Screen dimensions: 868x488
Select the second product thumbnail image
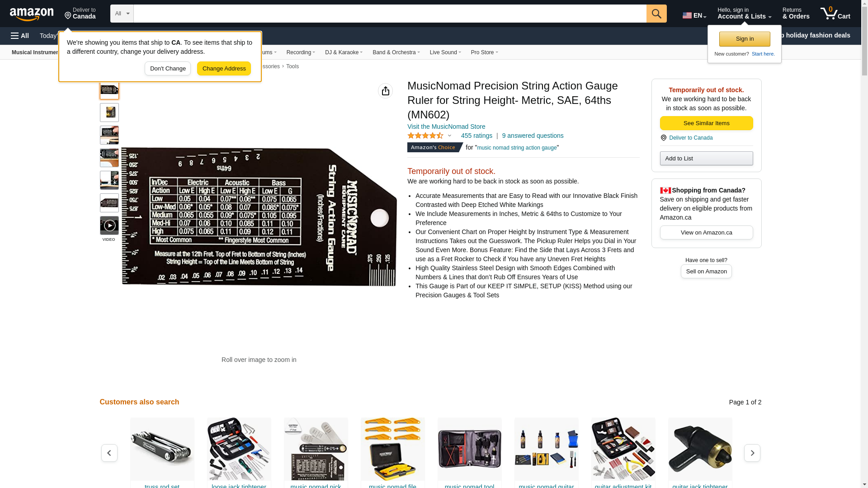(x=109, y=113)
